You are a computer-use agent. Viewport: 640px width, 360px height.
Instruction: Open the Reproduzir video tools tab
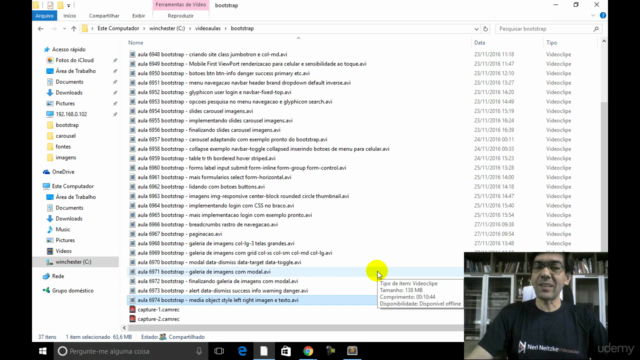click(180, 16)
